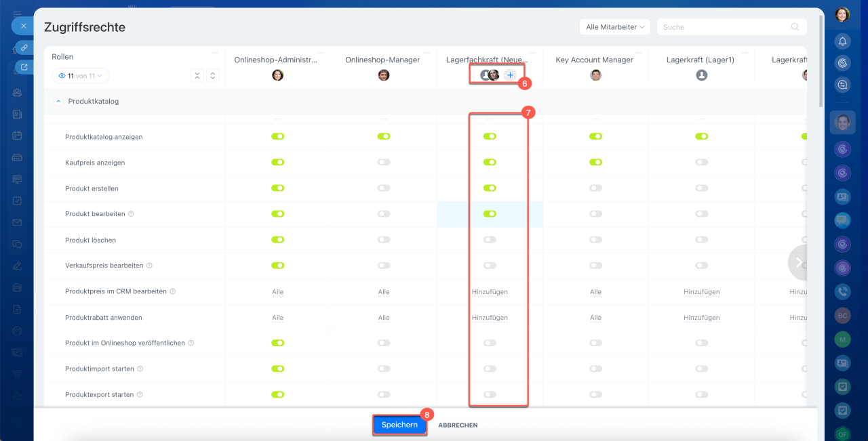
Task: Add a user to Lagerfachkraft with plus
Action: click(511, 75)
